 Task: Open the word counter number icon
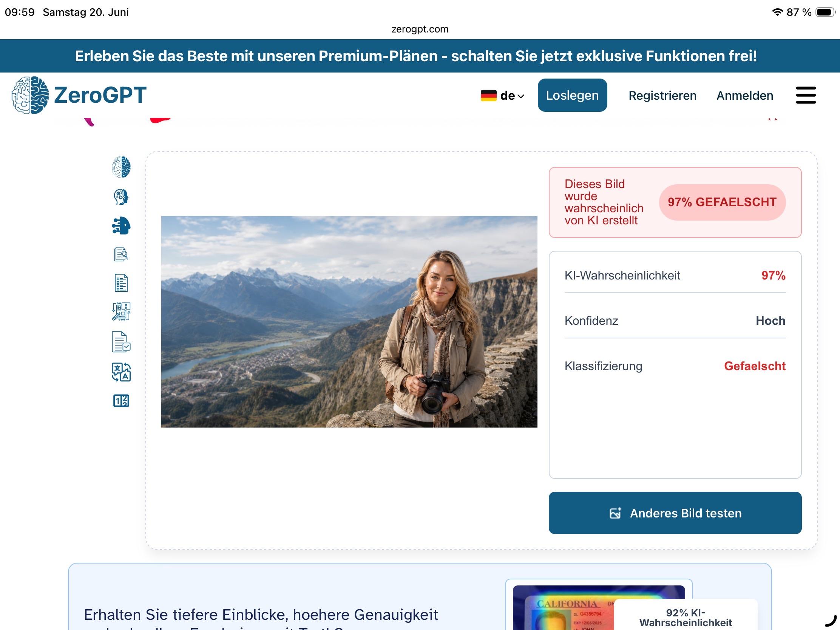point(121,401)
